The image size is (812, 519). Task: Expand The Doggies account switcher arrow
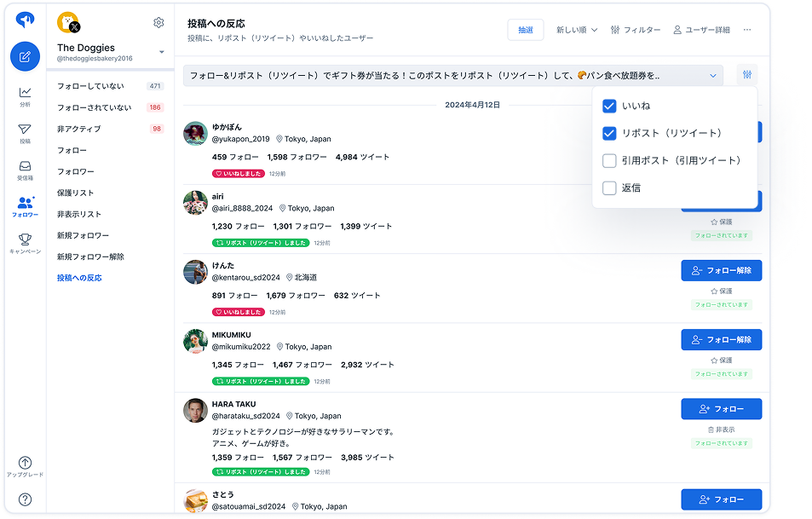(x=162, y=52)
